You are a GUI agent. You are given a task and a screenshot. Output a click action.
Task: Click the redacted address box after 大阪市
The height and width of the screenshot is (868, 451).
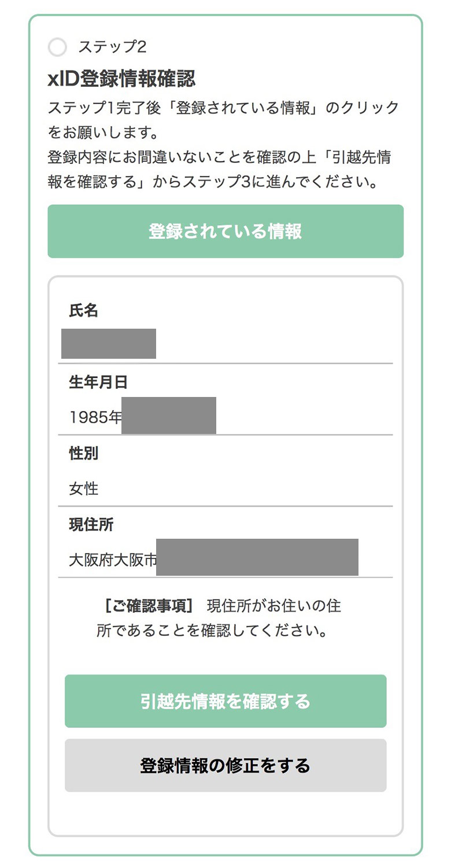click(257, 557)
